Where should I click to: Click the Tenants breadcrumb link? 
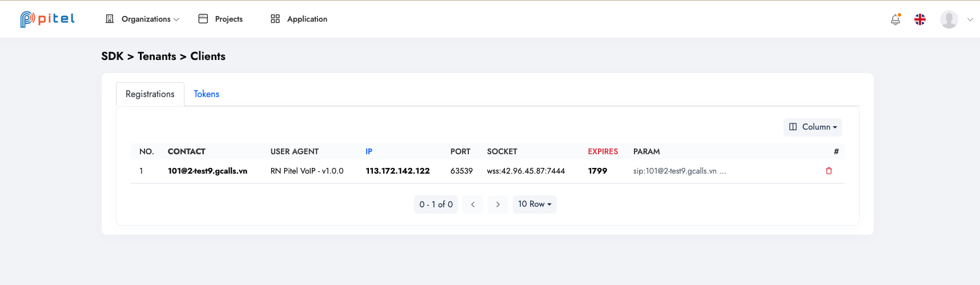pos(156,56)
